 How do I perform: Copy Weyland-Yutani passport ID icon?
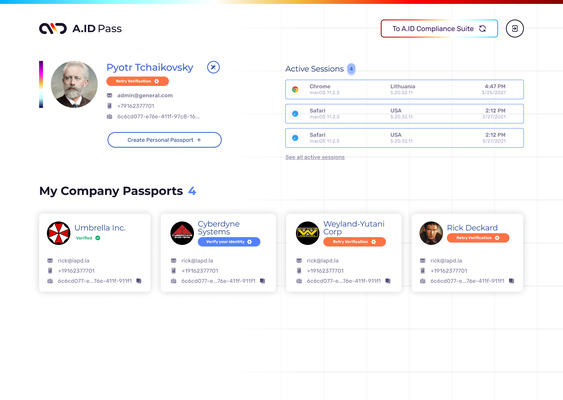[x=388, y=281]
